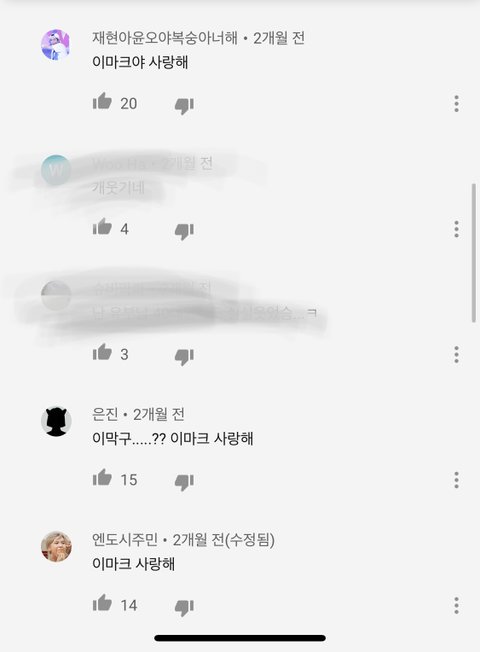Like the comment with 20 likes

(102, 101)
